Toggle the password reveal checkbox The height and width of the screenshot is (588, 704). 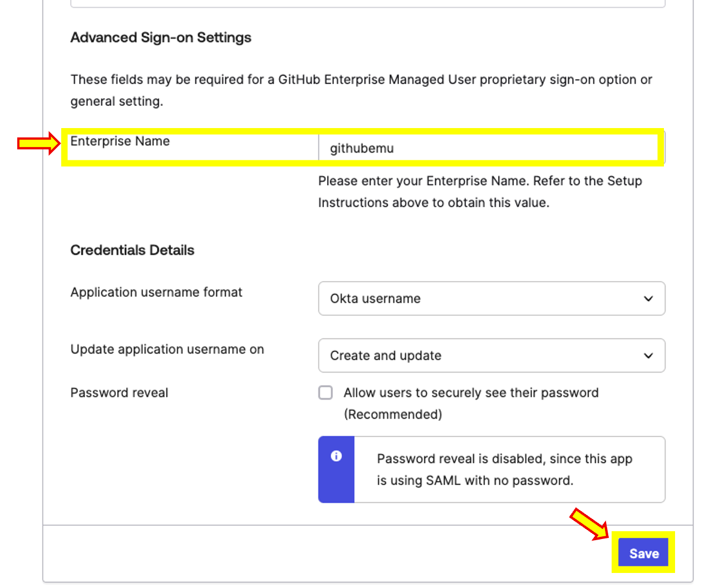pos(326,393)
